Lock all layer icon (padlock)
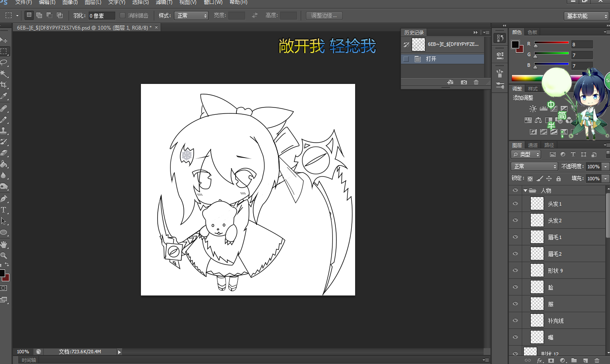 (x=559, y=179)
